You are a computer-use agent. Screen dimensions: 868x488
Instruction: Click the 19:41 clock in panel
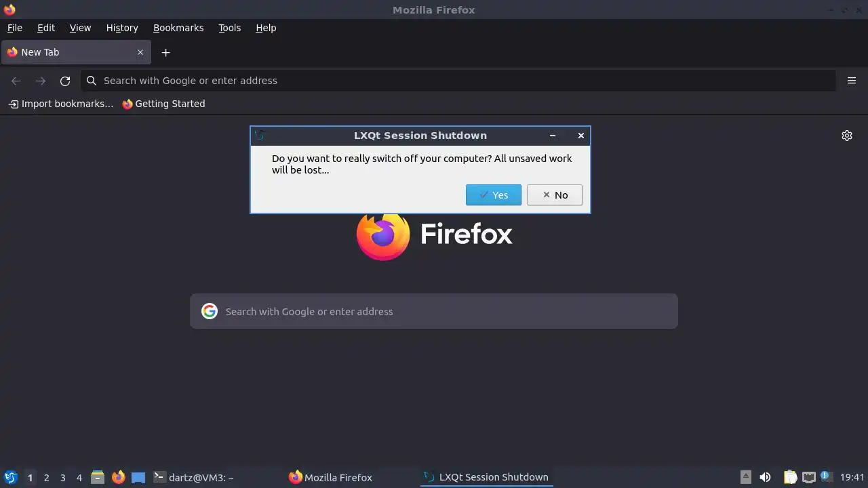click(852, 477)
